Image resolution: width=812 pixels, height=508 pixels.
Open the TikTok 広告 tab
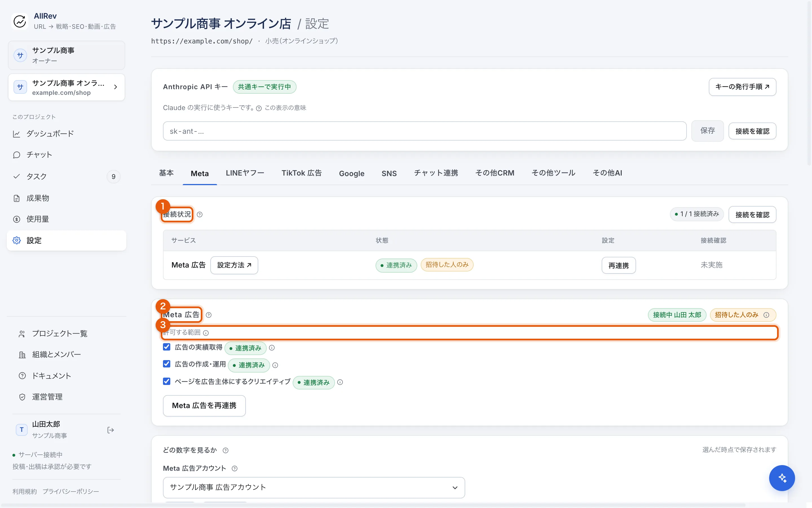pos(301,173)
